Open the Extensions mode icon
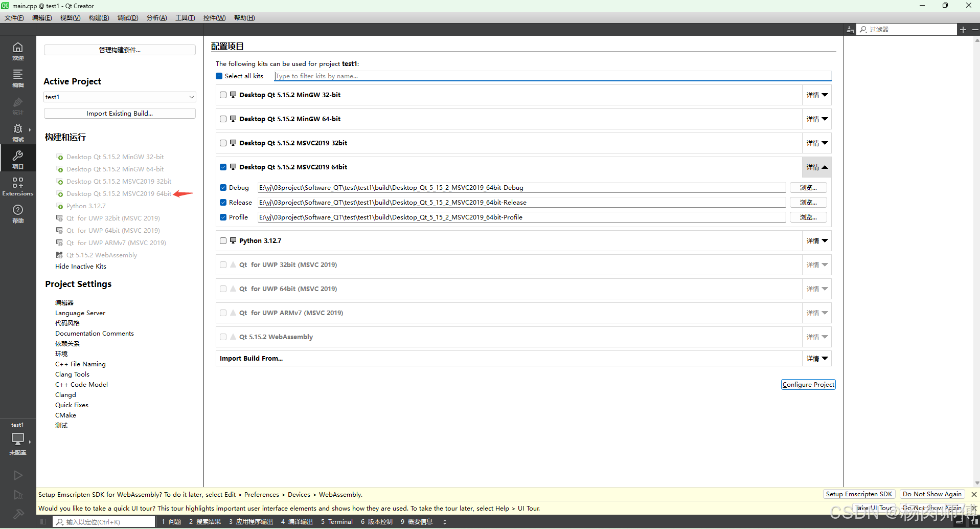The image size is (980, 529). (x=18, y=183)
